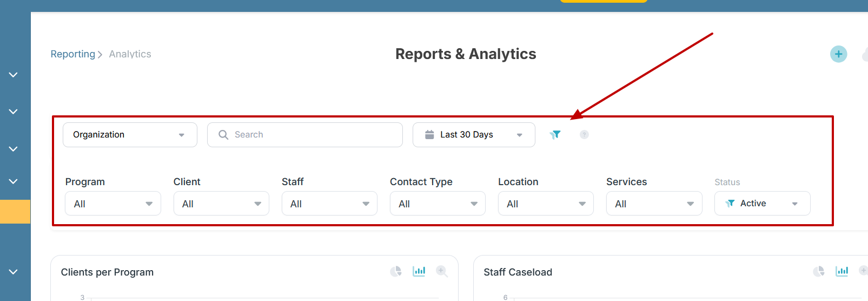This screenshot has height=301, width=868.
Task: Switch Staff Caseload to pie chart
Action: click(x=819, y=271)
